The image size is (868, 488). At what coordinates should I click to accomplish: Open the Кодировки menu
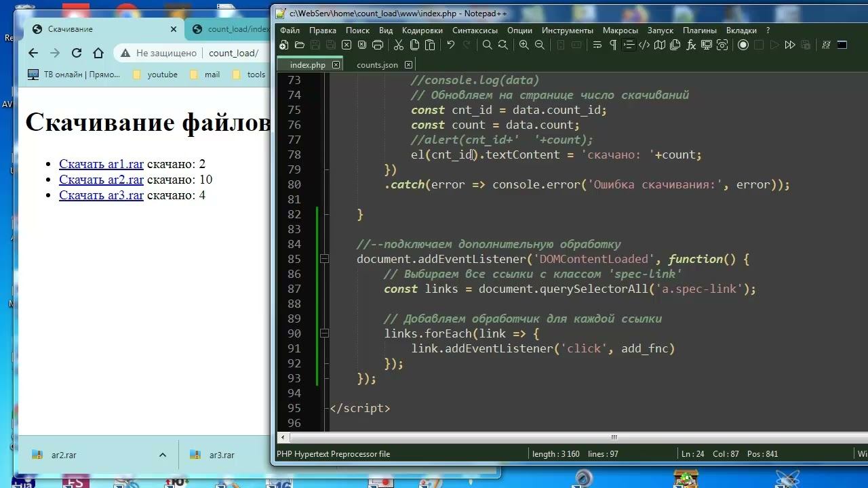pyautogui.click(x=422, y=30)
